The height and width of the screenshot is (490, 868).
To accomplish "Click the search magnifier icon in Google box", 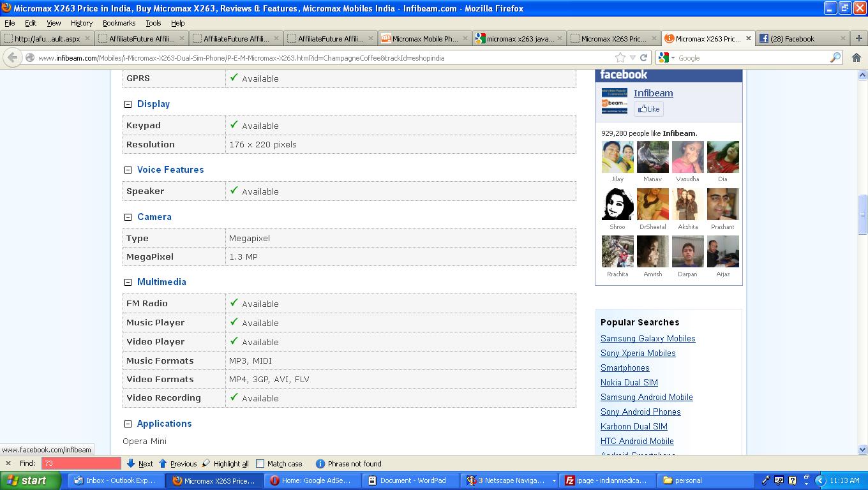I will coord(835,57).
